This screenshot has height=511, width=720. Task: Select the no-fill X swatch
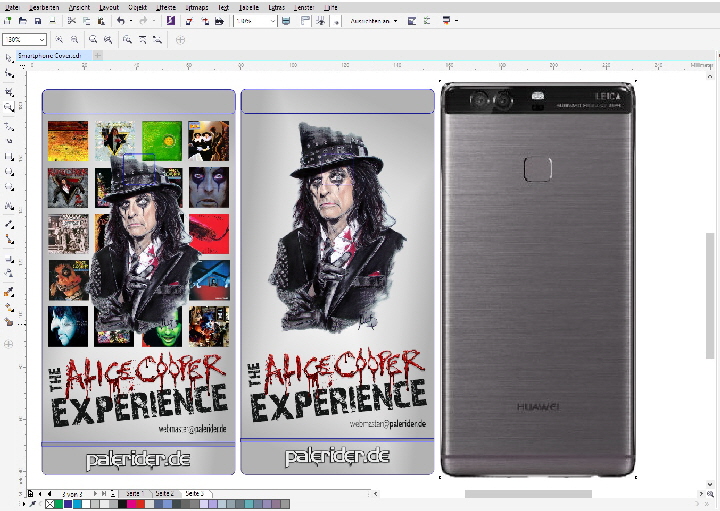[50, 504]
